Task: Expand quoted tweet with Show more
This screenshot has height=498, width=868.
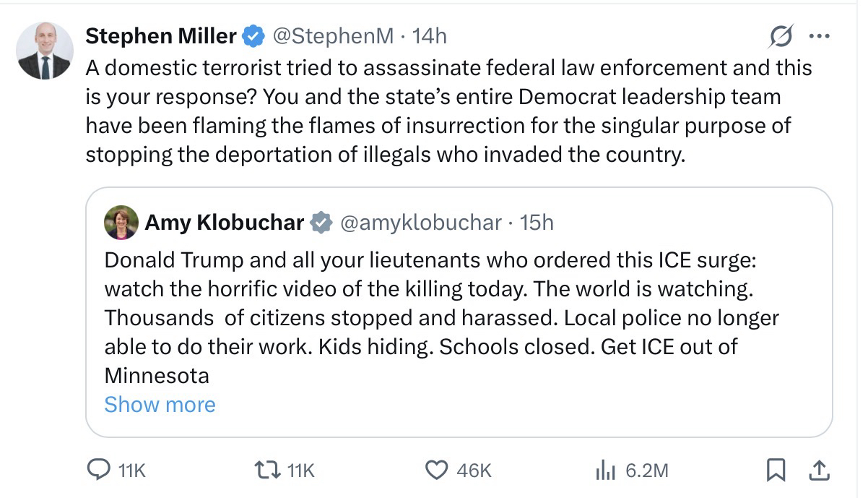Action: [x=160, y=404]
